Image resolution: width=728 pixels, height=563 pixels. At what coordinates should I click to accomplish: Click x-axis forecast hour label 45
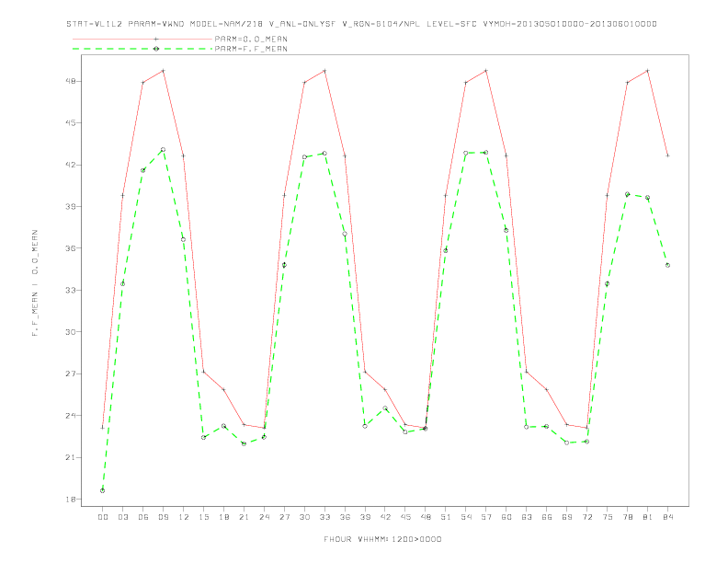[405, 517]
